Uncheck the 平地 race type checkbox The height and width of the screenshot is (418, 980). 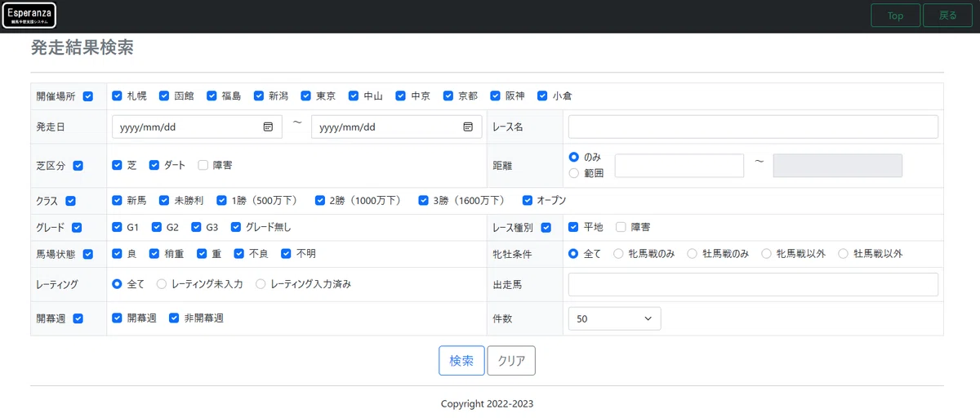tap(573, 227)
